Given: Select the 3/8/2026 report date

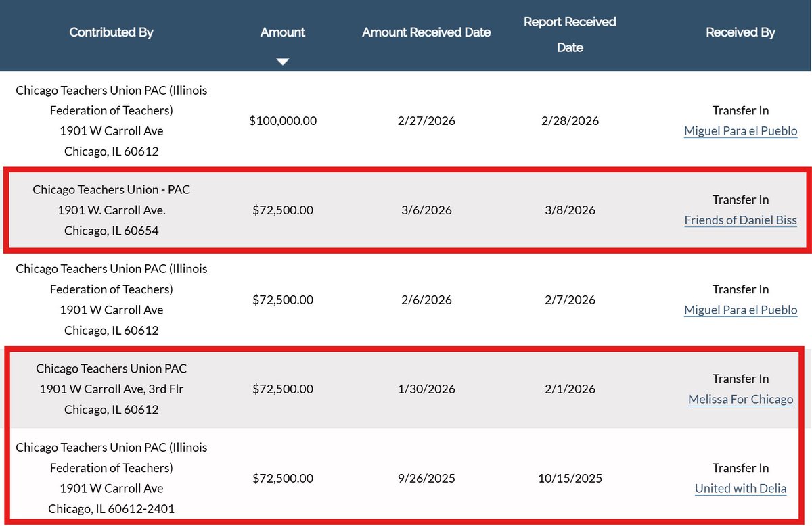Looking at the screenshot, I should click(570, 210).
